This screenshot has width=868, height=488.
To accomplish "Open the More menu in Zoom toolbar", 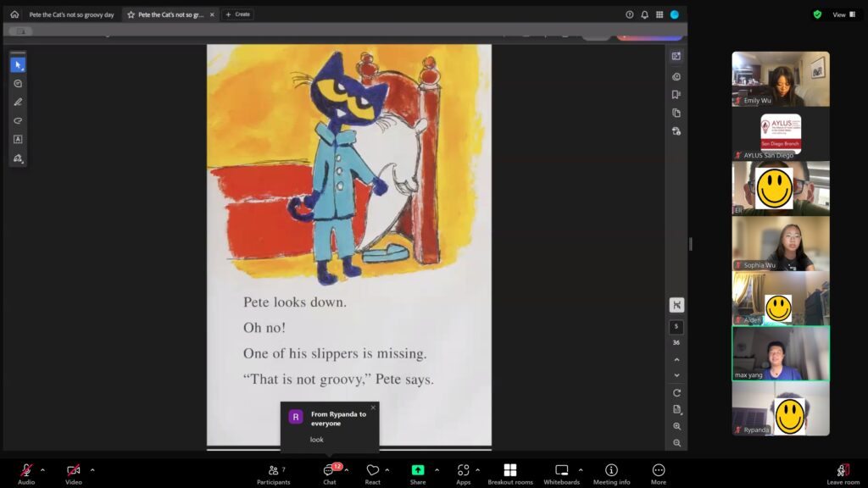I will point(659,474).
